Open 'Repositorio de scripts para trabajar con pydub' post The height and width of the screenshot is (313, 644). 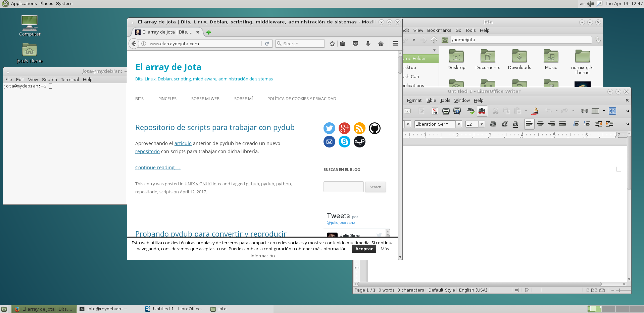click(215, 128)
